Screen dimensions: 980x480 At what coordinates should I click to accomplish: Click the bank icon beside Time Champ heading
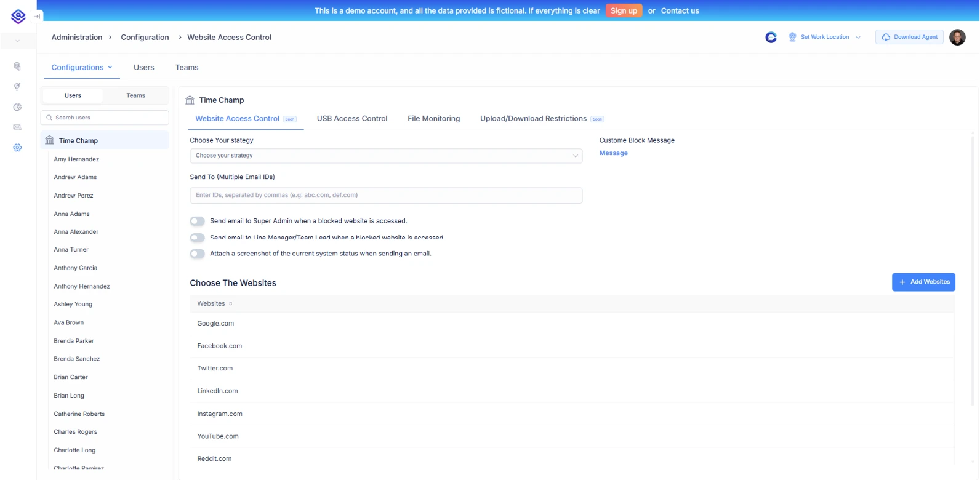coord(190,100)
